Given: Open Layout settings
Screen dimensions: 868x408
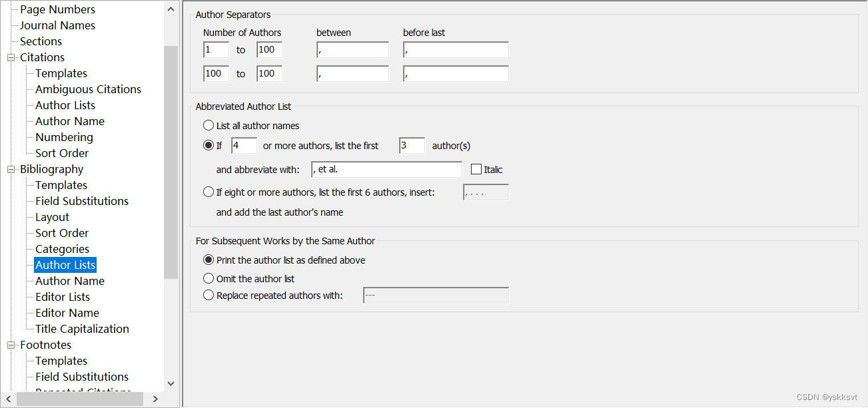Looking at the screenshot, I should click(x=52, y=217).
